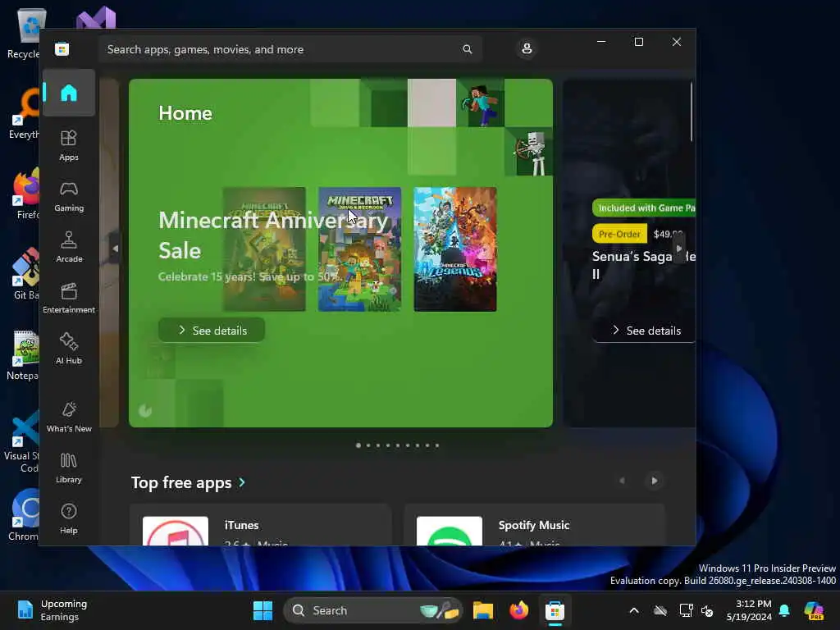Click the Included with Game Pass badge

pos(645,208)
